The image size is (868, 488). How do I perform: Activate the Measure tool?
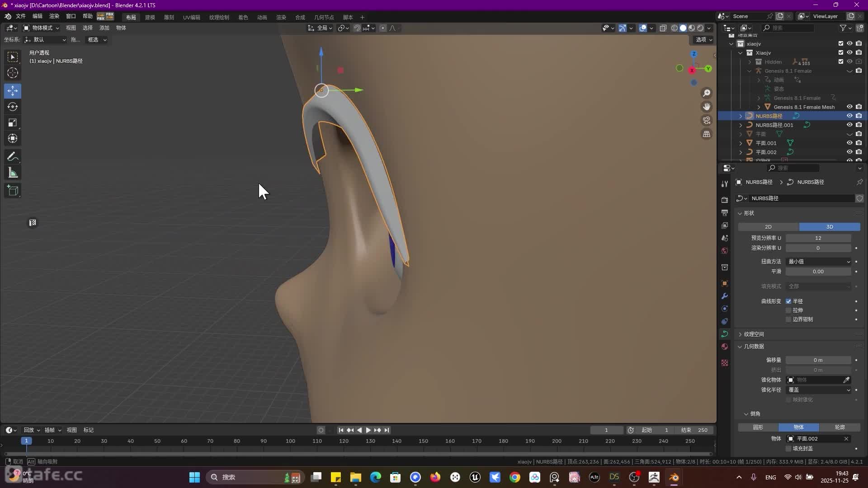pyautogui.click(x=12, y=172)
